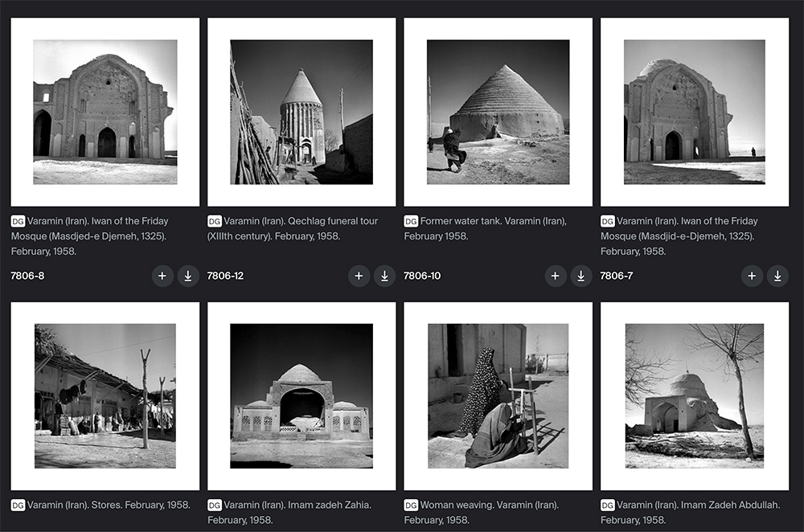Image resolution: width=804 pixels, height=532 pixels.
Task: Add photo 7806-12 with the plus icon
Action: tap(359, 276)
